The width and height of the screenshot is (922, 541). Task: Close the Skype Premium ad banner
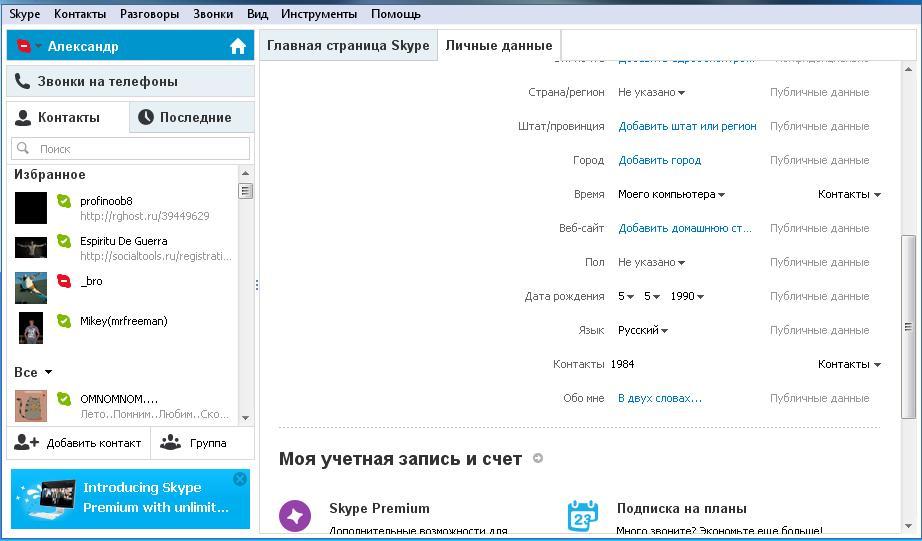[239, 479]
